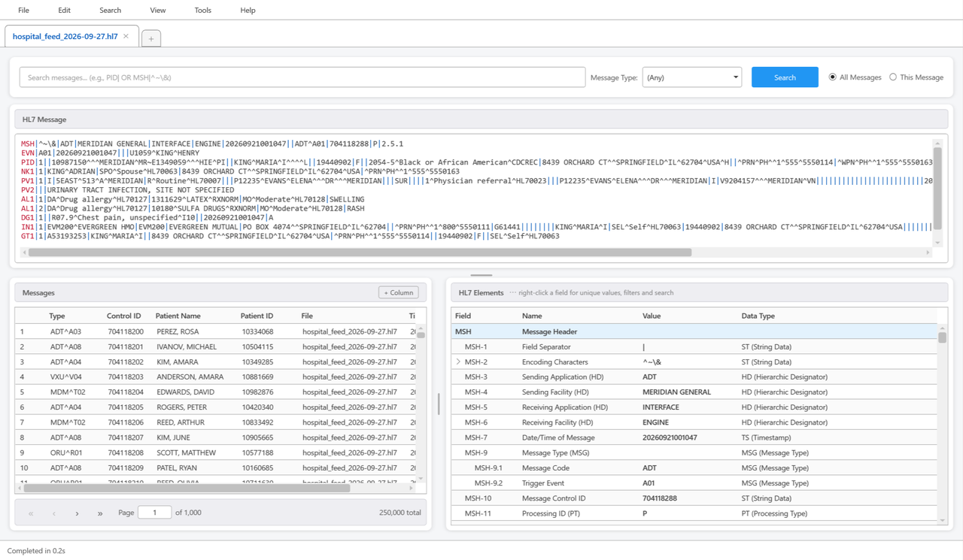The image size is (963, 560).
Task: Select the MSH Message Header row
Action: [694, 331]
